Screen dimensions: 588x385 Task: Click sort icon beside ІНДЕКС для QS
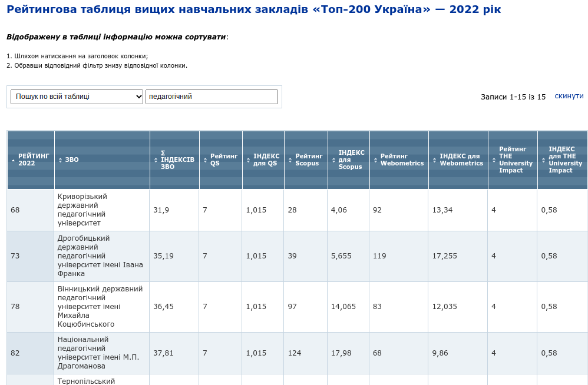(248, 160)
